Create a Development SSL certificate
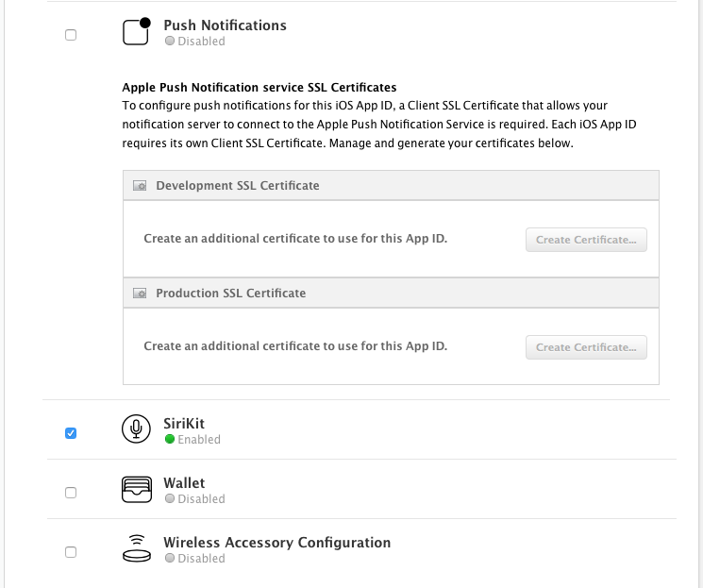703x588 pixels. (x=586, y=240)
